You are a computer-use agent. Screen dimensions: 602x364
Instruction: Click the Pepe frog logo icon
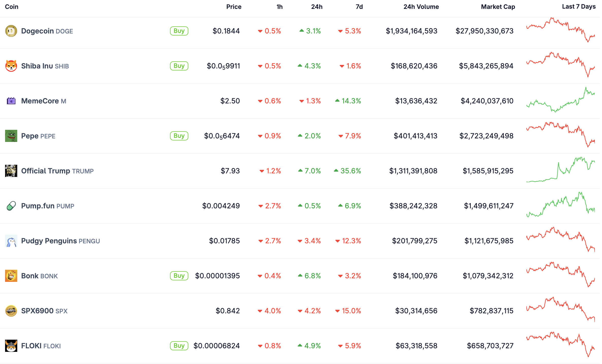tap(11, 136)
